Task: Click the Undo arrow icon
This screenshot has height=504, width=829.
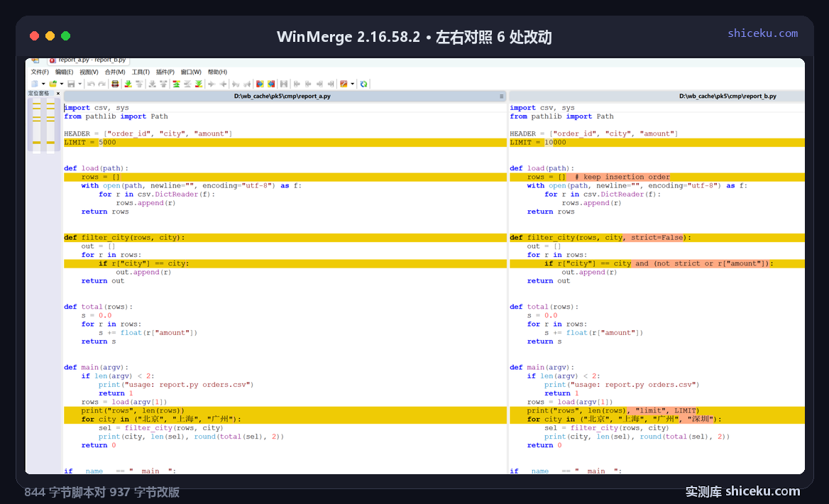Action: 91,84
